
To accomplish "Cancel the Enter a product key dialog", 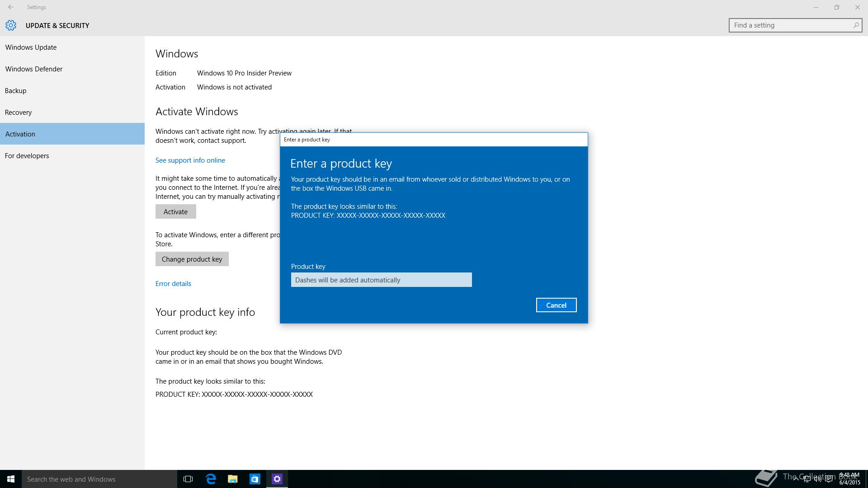I will coord(556,305).
